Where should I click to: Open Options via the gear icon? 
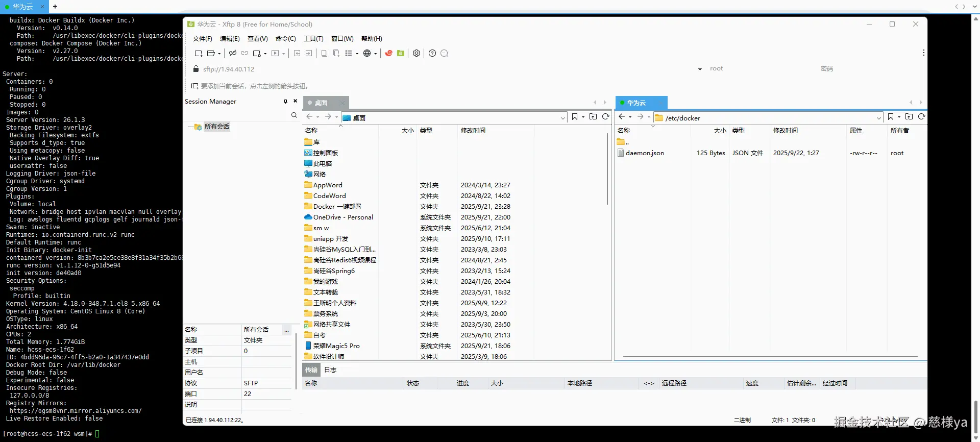[416, 53]
